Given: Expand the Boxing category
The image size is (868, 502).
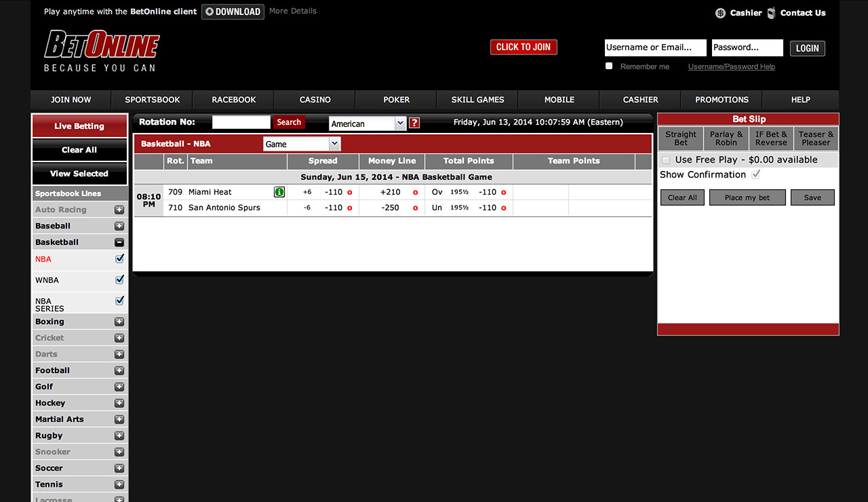Looking at the screenshot, I should (x=119, y=322).
